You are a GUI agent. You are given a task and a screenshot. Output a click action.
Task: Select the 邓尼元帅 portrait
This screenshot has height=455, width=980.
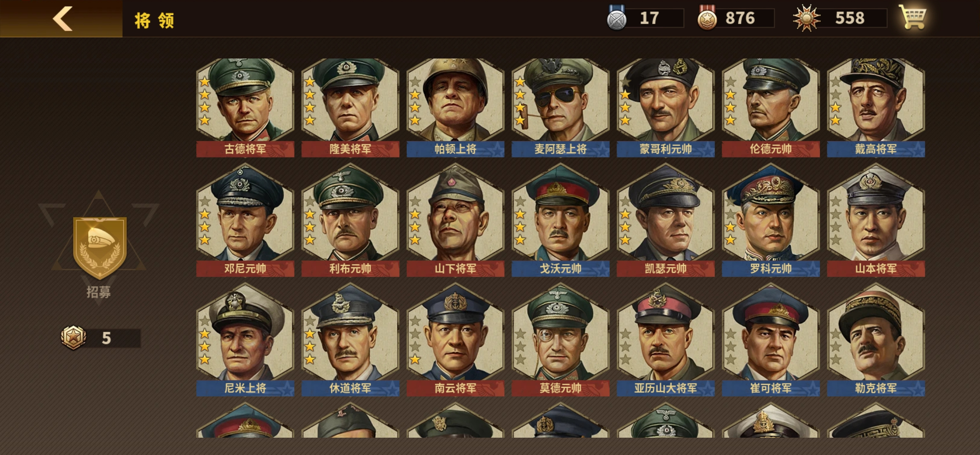click(245, 220)
